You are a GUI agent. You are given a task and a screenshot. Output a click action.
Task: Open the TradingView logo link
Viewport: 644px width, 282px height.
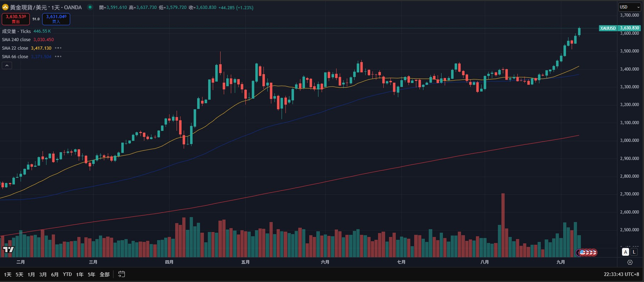8,250
